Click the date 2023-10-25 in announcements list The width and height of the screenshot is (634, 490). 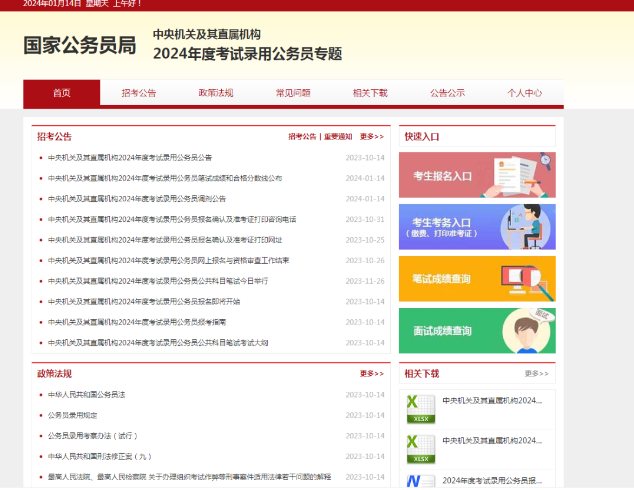[365, 240]
